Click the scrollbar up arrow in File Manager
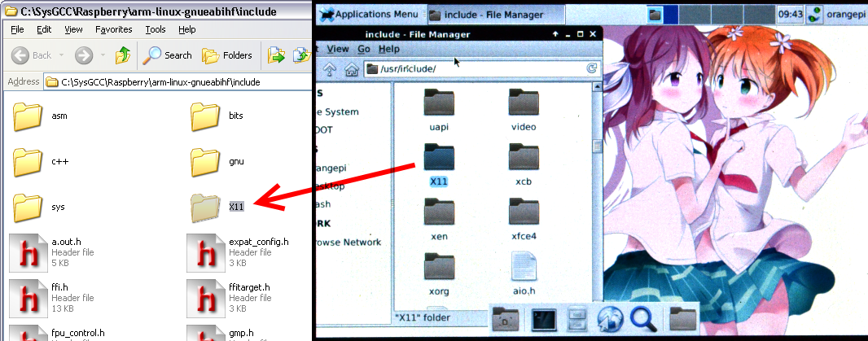 coord(597,87)
